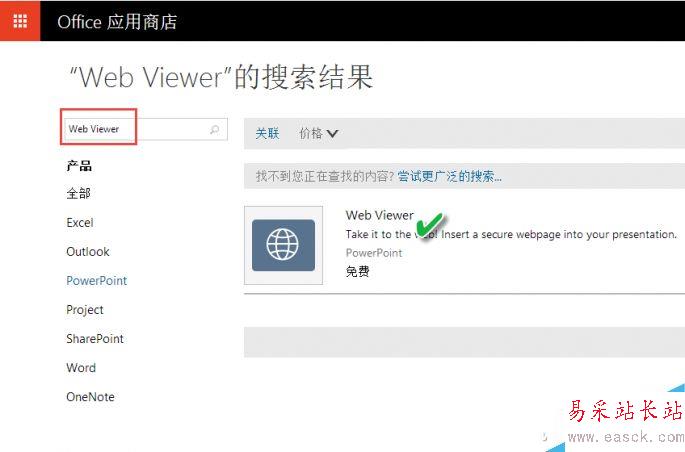Open the Web Viewer result title
This screenshot has width=685, height=452.
(379, 215)
